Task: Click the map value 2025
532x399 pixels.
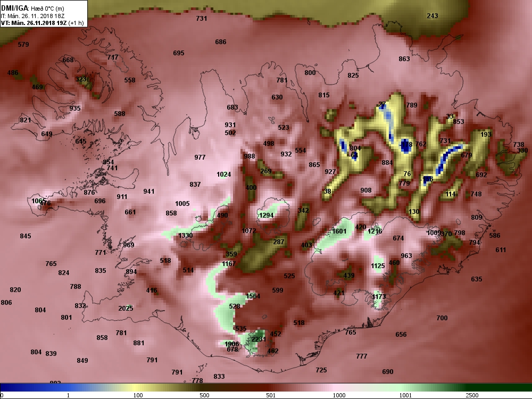Action: pos(126,308)
